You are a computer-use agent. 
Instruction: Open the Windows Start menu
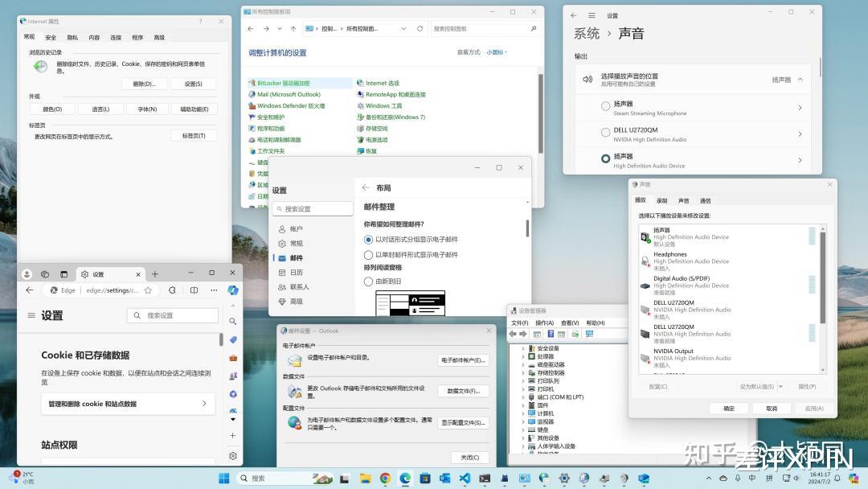(x=223, y=479)
